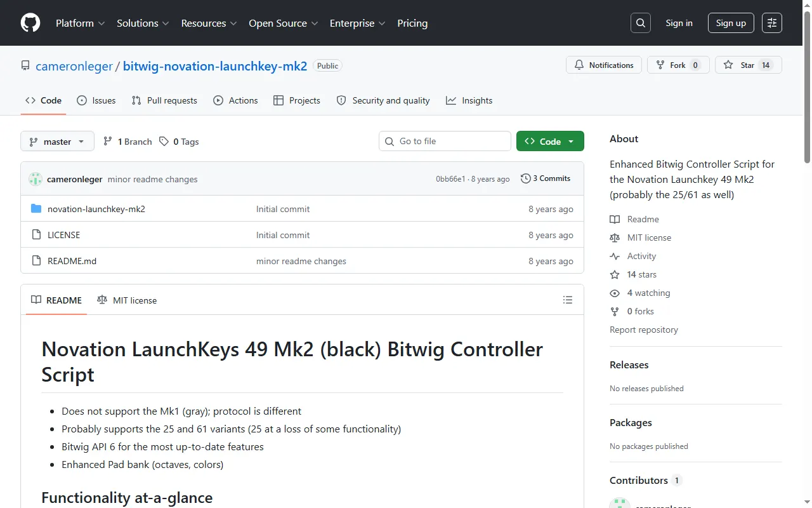Open the Projects tab

tap(296, 100)
